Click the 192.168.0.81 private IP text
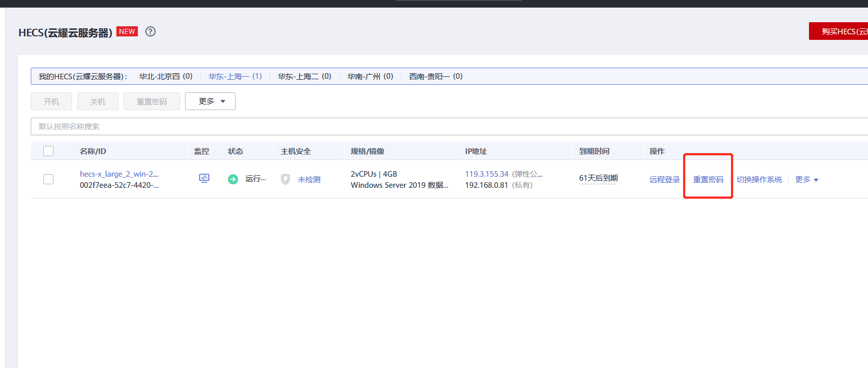Viewport: 868px width, 368px height. point(486,185)
